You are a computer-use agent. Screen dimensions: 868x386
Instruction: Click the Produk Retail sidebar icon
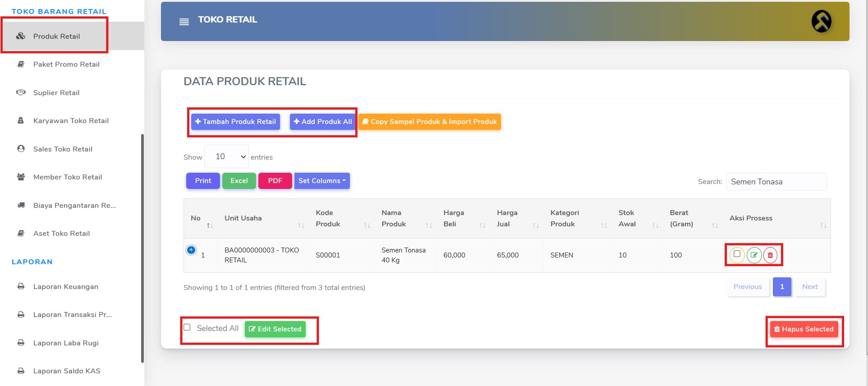(x=21, y=36)
